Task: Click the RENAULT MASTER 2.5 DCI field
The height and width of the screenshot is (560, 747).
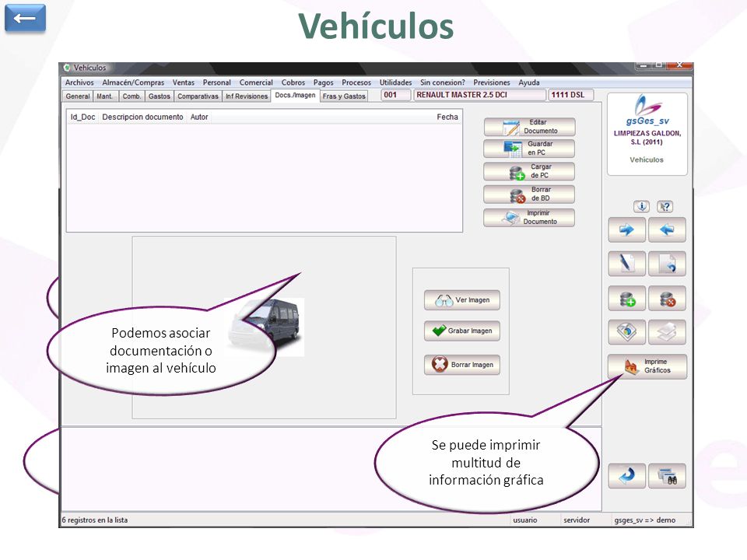Action: click(479, 95)
